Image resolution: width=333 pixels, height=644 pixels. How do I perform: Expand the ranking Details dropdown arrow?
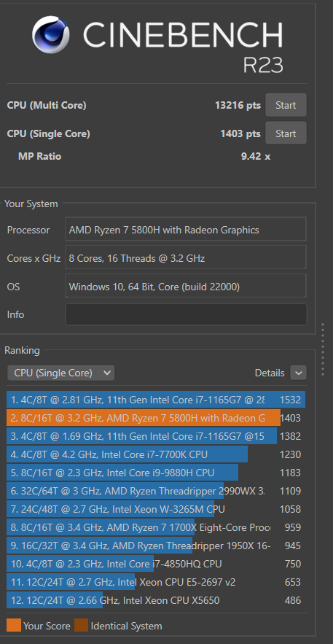click(x=299, y=373)
